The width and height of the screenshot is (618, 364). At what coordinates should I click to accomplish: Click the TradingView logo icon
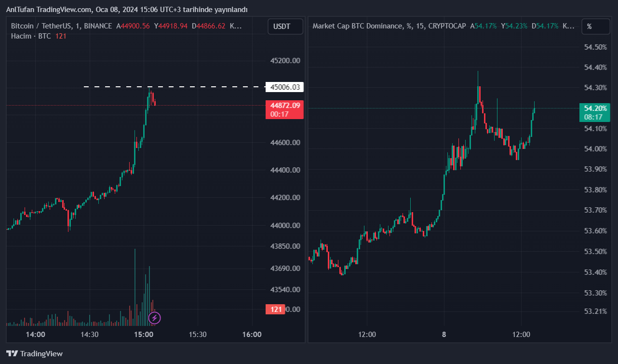(x=12, y=353)
